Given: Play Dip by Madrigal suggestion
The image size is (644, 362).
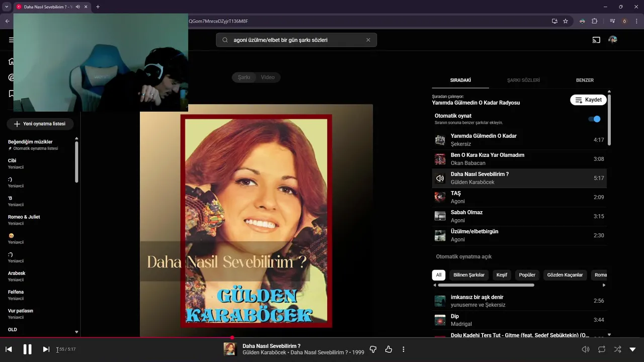Looking at the screenshot, I should [x=519, y=320].
